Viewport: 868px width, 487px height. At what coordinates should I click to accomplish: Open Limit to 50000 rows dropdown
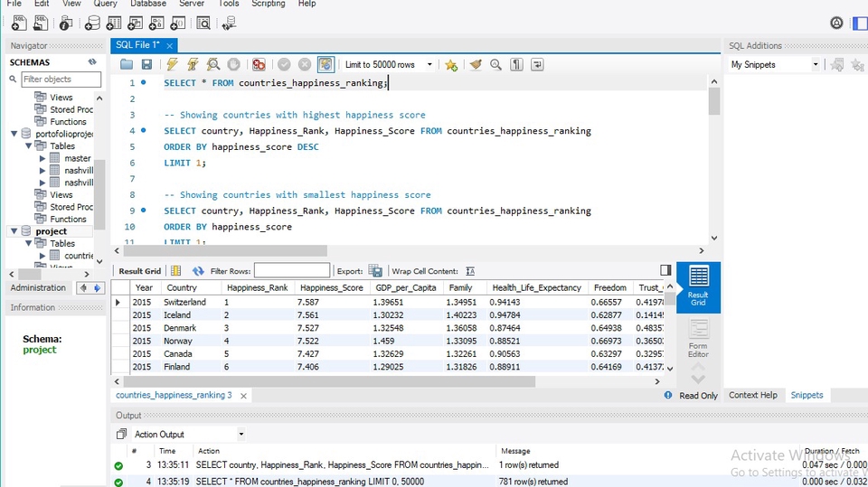(x=429, y=65)
